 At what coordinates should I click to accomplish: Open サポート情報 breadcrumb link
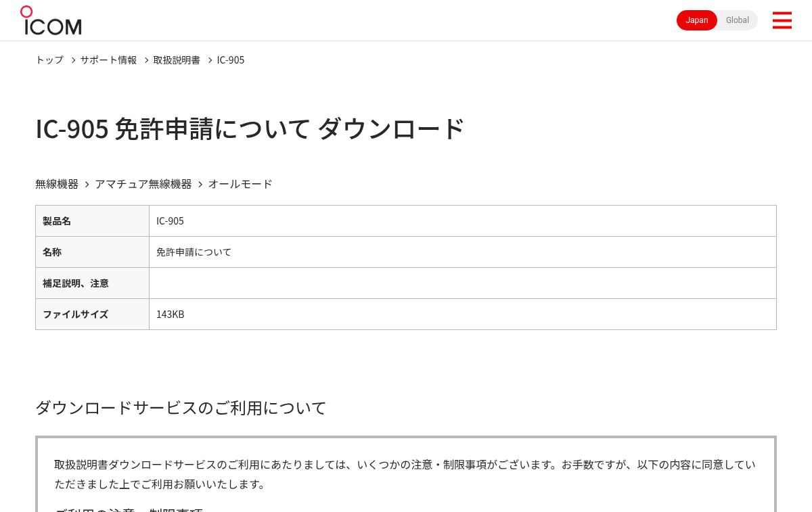click(108, 60)
